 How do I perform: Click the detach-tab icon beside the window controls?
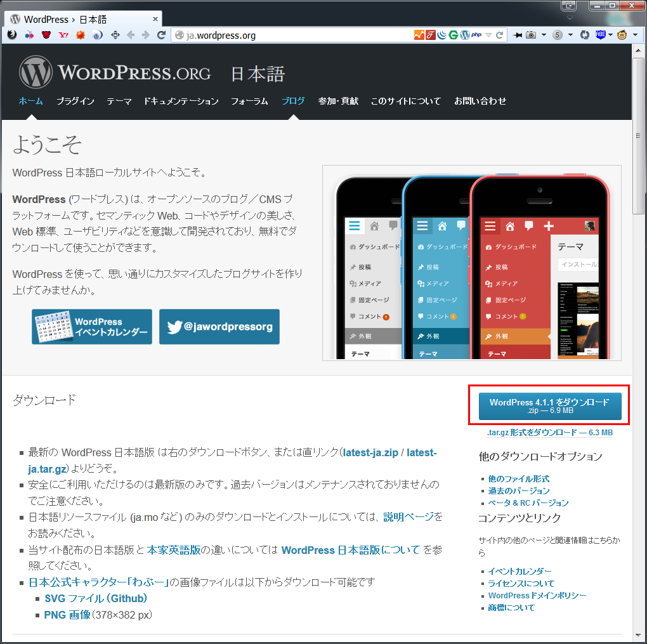coord(569,5)
